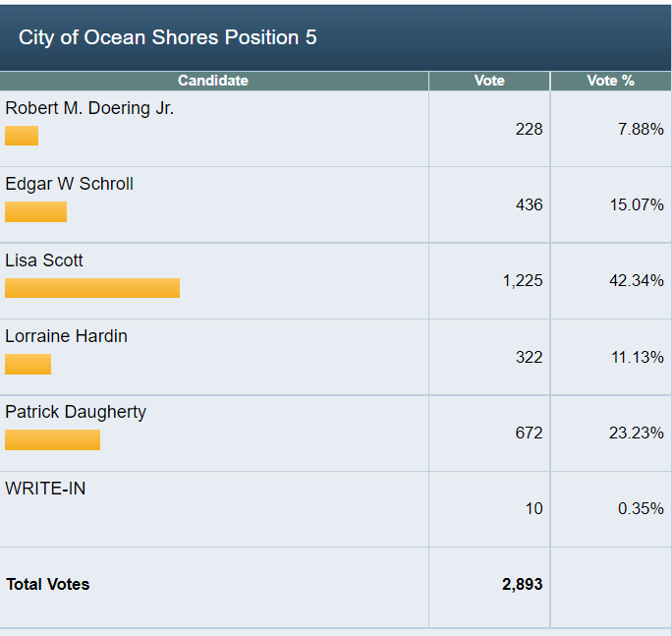Click Robert M. Doering Jr.'s orange vote bar
Screen dimensions: 672x636
click(22, 136)
